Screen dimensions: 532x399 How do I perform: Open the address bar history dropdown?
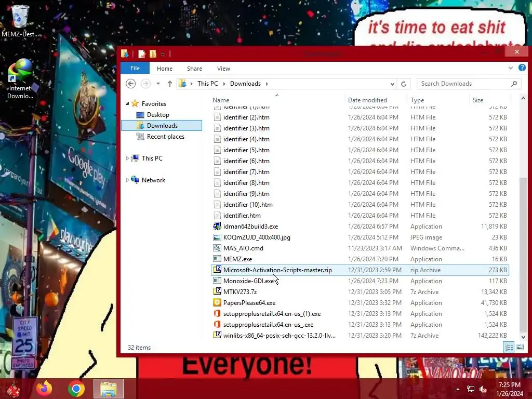[392, 84]
